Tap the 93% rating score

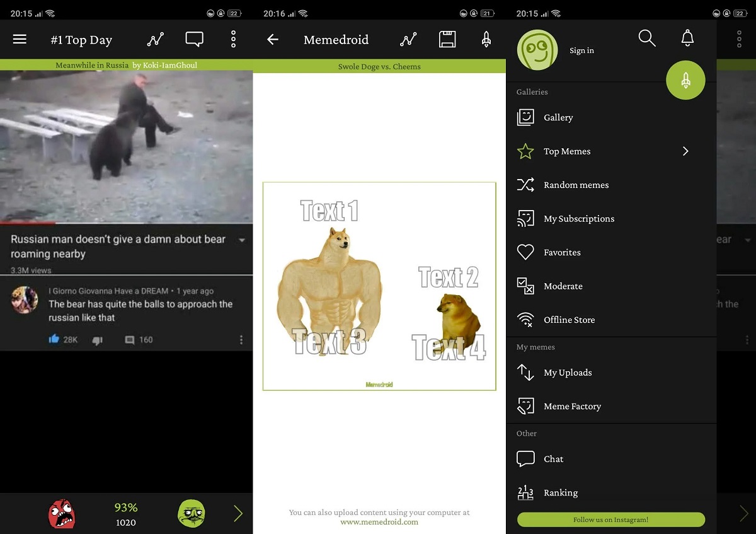126,508
